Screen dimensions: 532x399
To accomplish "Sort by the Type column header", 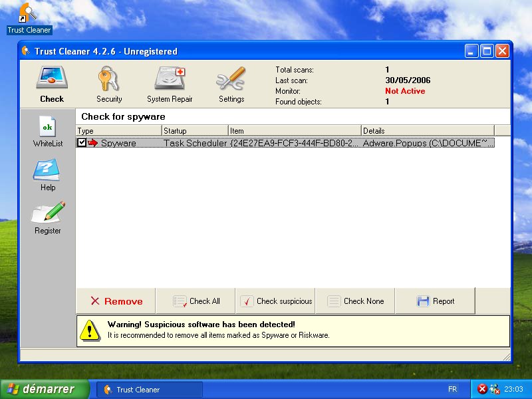I will [x=119, y=130].
